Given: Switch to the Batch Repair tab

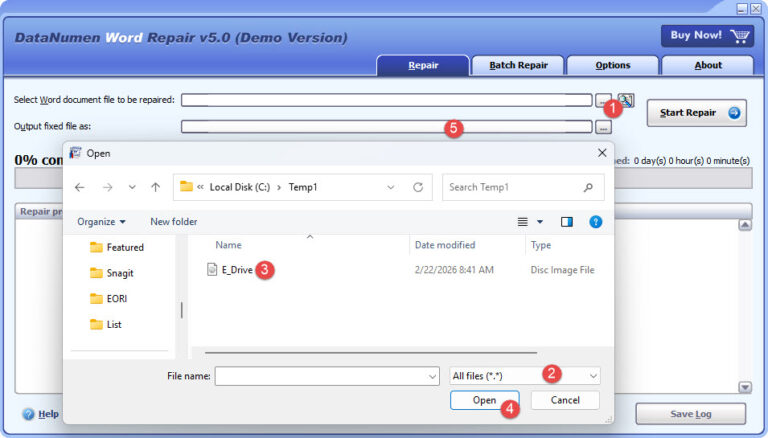Looking at the screenshot, I should pyautogui.click(x=518, y=65).
